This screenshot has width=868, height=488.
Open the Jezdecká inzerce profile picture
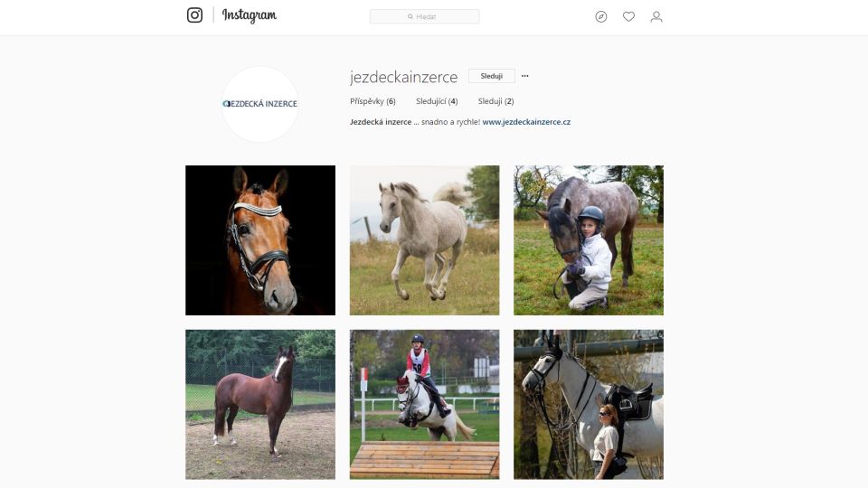[260, 104]
